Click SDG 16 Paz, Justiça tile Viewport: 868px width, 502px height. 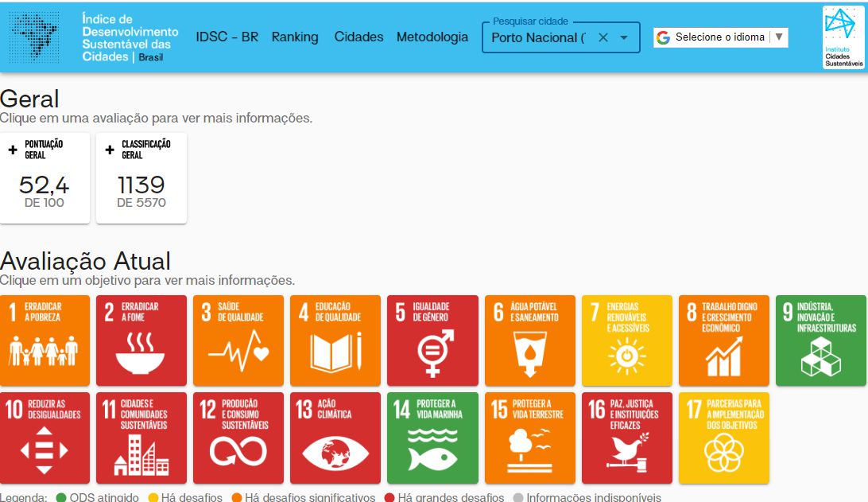tap(626, 438)
